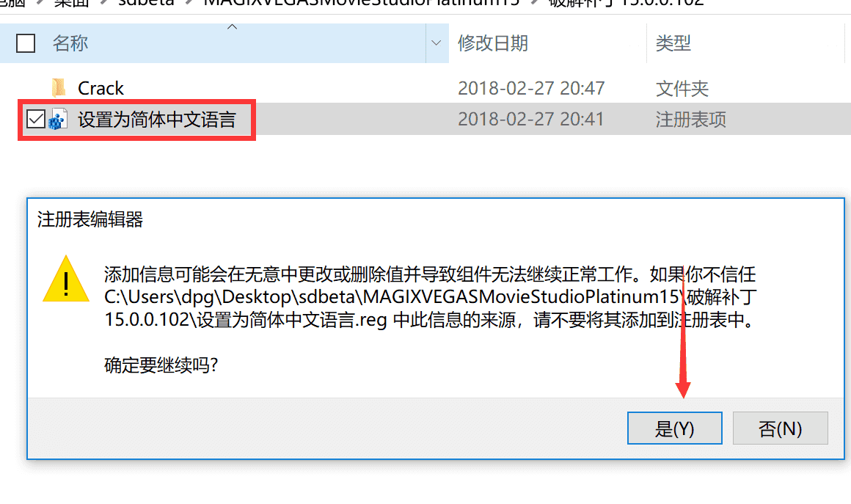Click the yellow warning icon in dialog
This screenshot has height=504, width=851.
[x=66, y=279]
